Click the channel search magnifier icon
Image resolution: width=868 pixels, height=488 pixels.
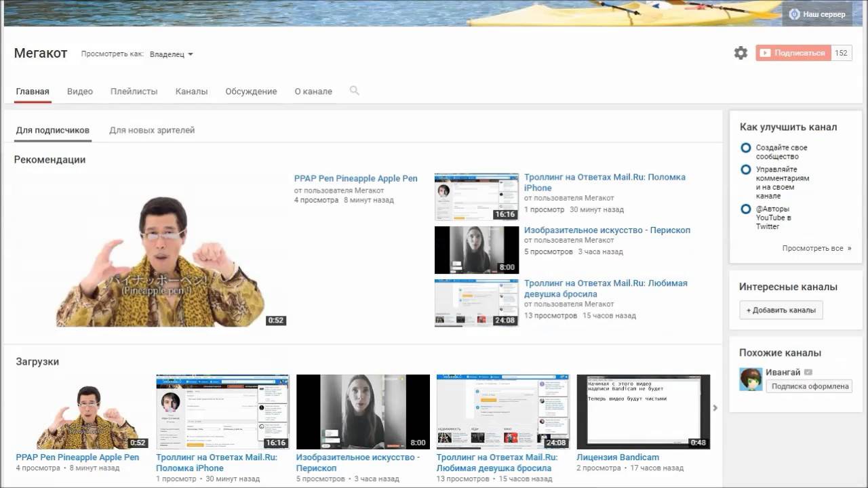(354, 91)
